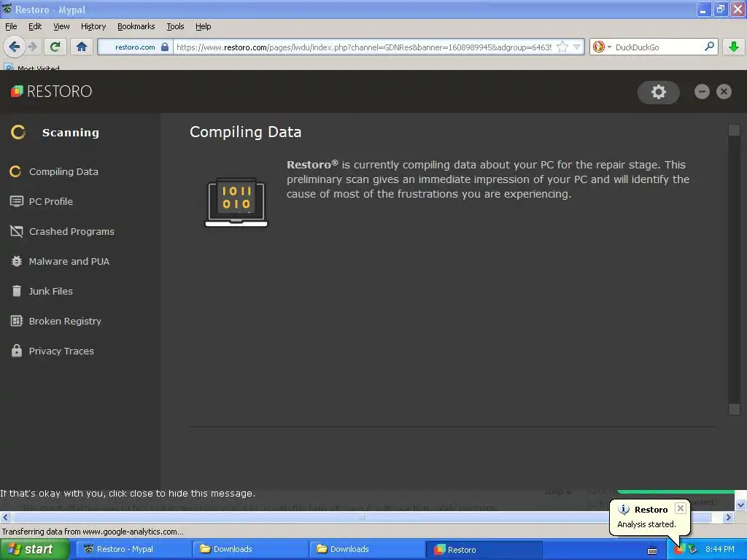The height and width of the screenshot is (560, 747).
Task: Click horizontal scrollbar left arrow
Action: (x=5, y=517)
